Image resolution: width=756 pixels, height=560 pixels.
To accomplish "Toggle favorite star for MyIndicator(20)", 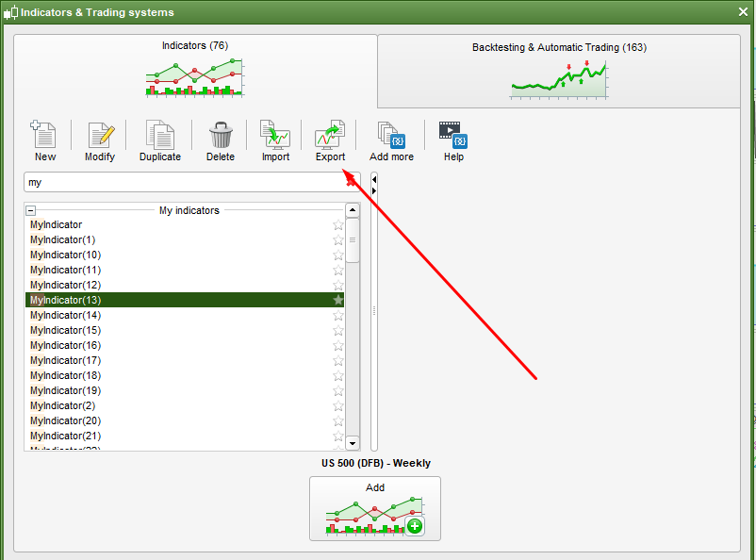I will coord(338,420).
